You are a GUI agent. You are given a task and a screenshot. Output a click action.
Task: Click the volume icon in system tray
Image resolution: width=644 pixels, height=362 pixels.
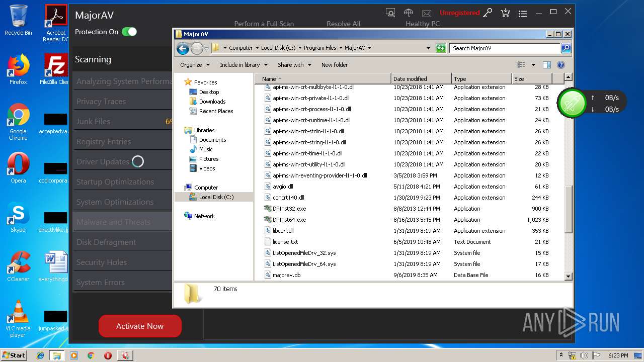tap(585, 355)
